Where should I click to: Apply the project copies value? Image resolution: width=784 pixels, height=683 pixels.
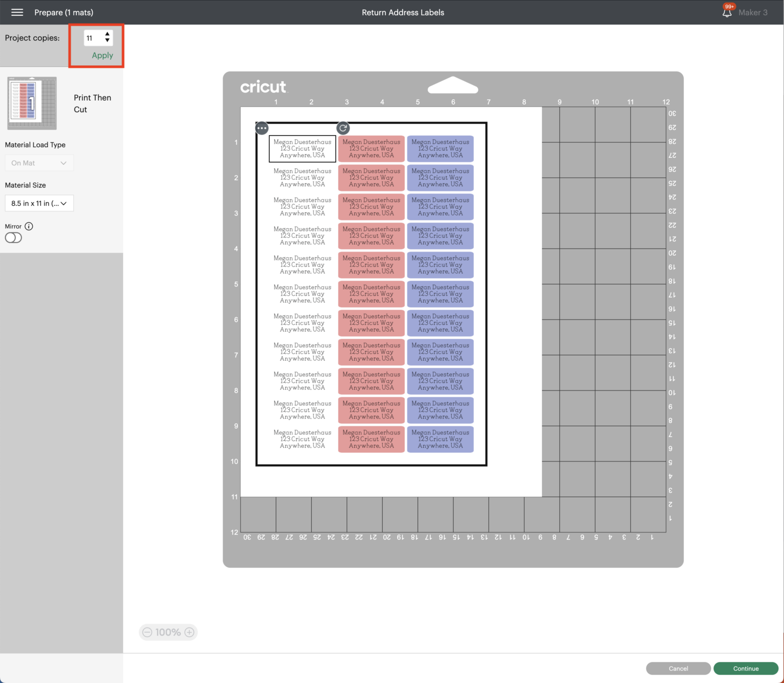pos(102,55)
